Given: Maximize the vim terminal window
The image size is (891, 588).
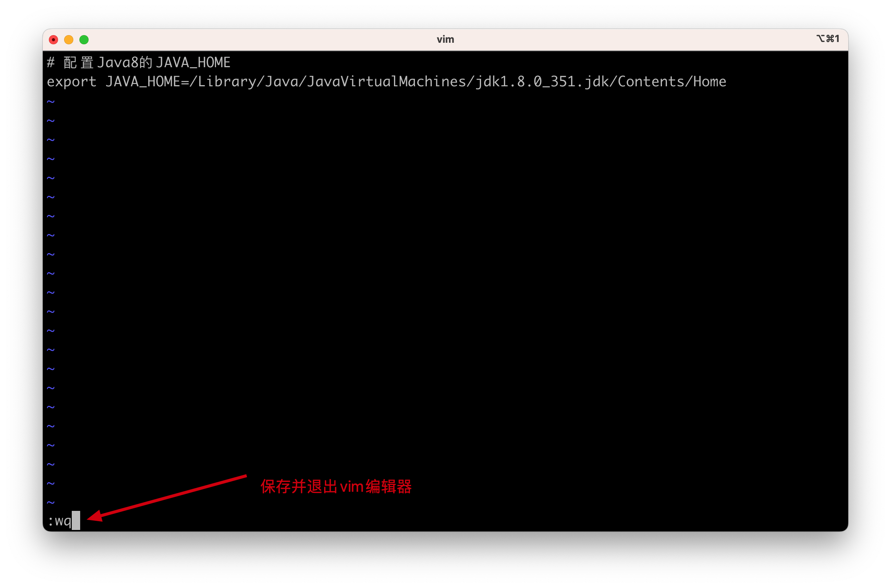Looking at the screenshot, I should coord(84,40).
